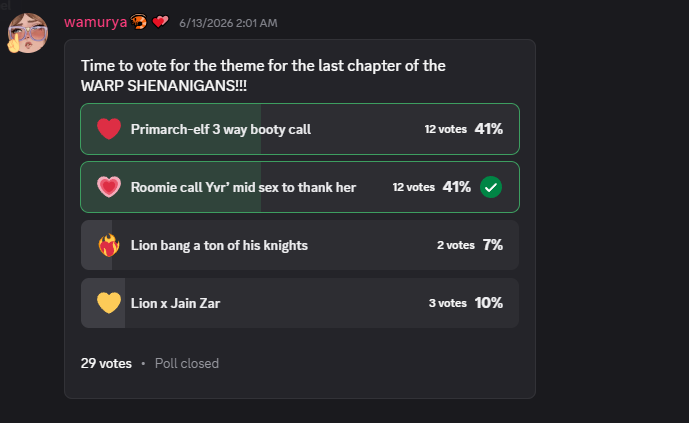
Task: Click the Poll closed status text
Action: click(x=187, y=363)
